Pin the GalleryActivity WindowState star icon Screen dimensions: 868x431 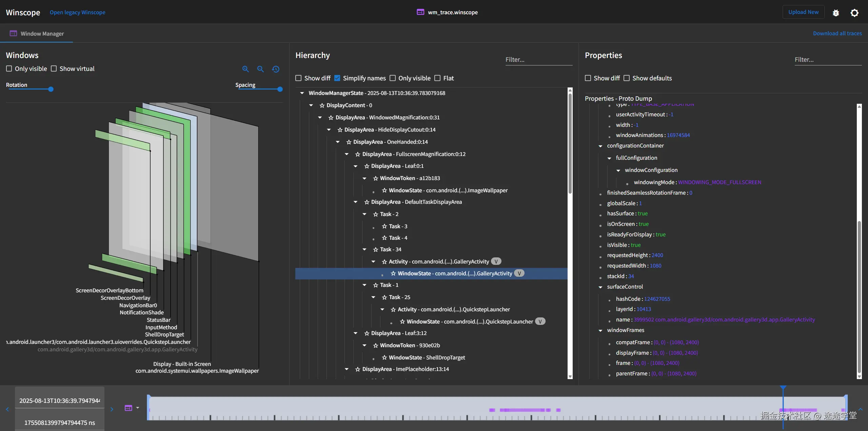(x=393, y=273)
